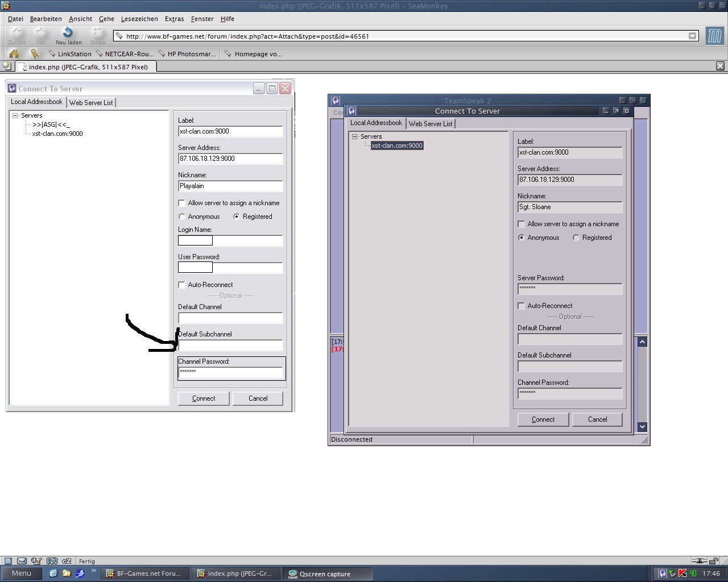Viewport: 728px width, 582px height.
Task: Click the TeamSpeak log scrollbar down arrow
Action: click(x=642, y=427)
